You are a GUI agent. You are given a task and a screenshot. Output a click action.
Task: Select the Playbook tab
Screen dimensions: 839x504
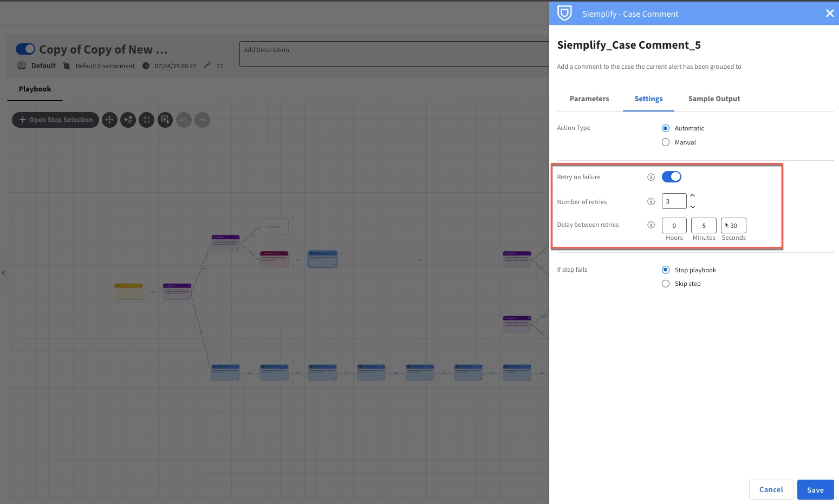(35, 89)
